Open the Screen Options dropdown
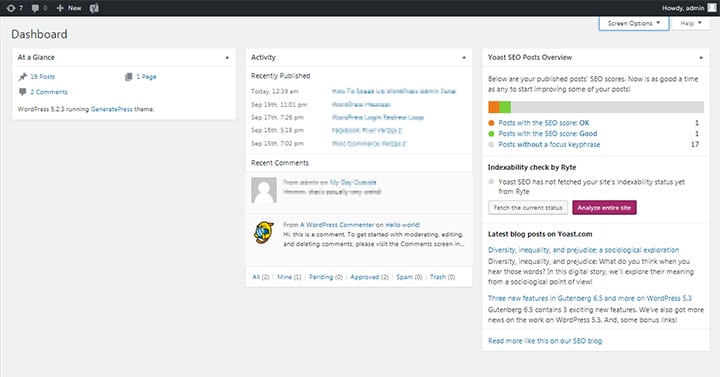This screenshot has height=377, width=720. pyautogui.click(x=634, y=23)
